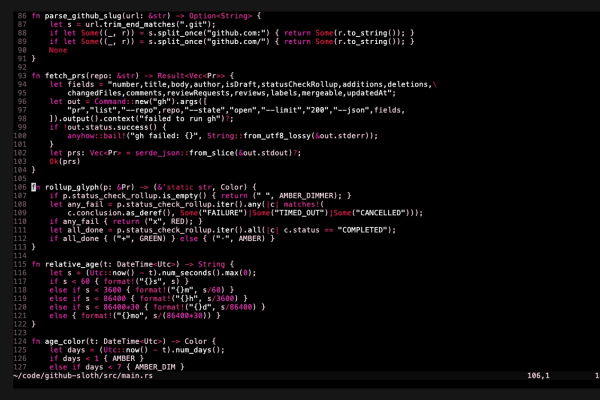The width and height of the screenshot is (600, 400).
Task: Click the statusCheckRollup field in the string
Action: click(x=300, y=84)
